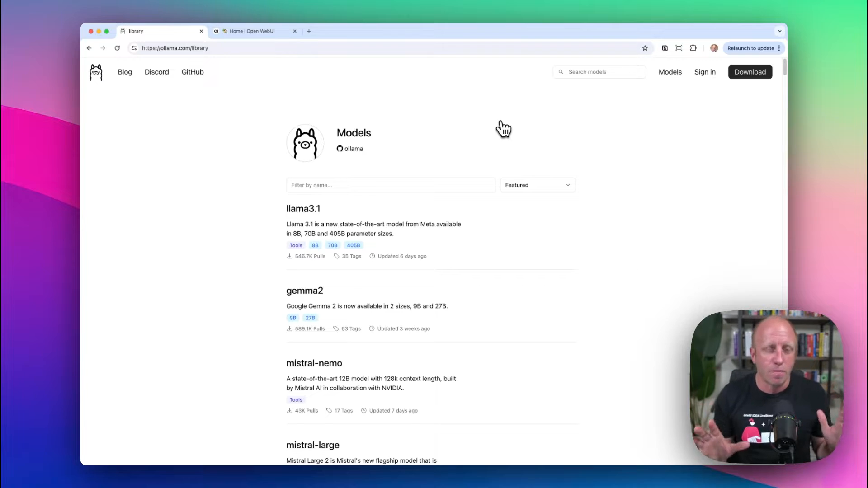
Task: Open the tab search chevron dropdown
Action: tap(779, 31)
